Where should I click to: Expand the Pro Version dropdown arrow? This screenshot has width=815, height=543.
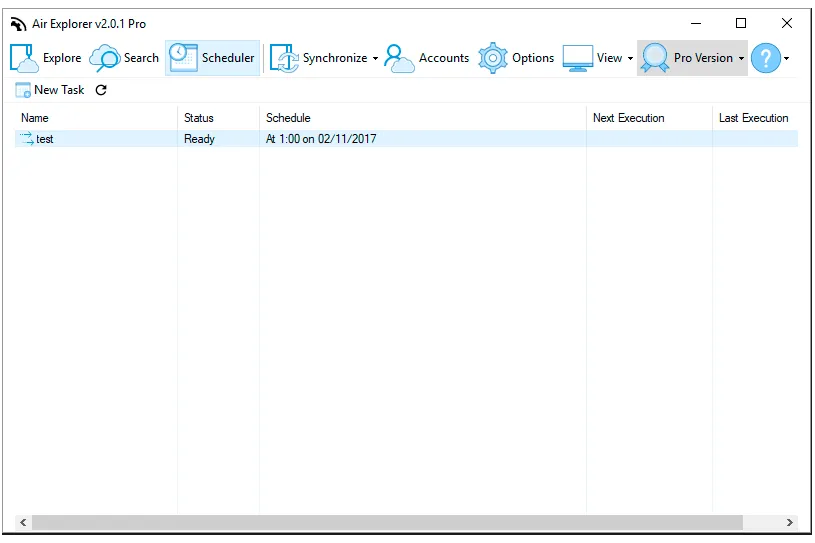point(741,58)
